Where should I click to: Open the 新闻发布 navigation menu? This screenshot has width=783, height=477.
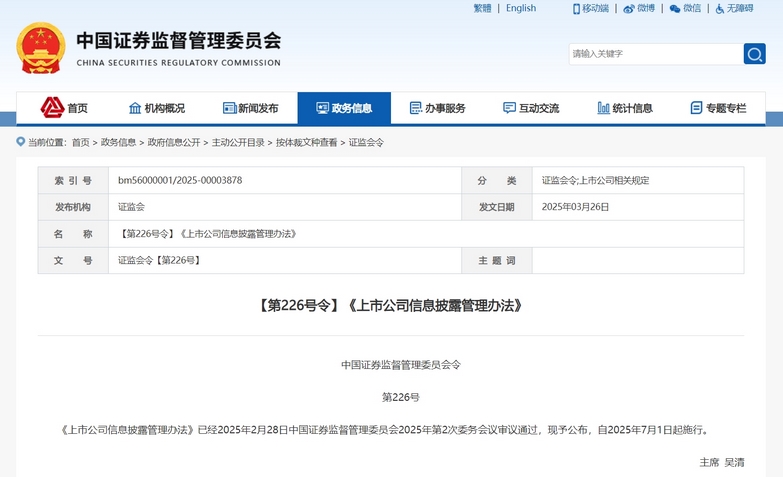click(251, 108)
